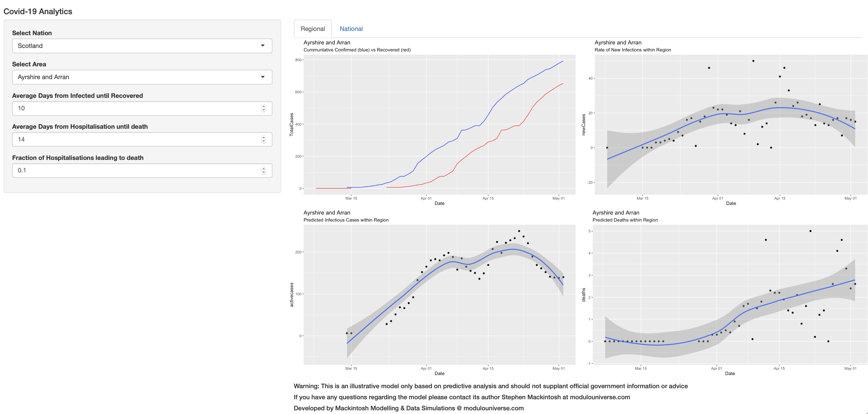Click stepper arrows on days until Recovered
868x414 pixels.
[264, 108]
